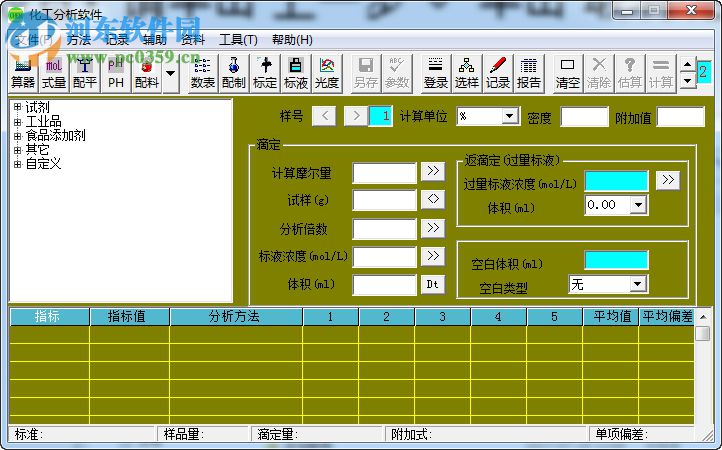Open the 式量 mol formula tool

pyautogui.click(x=54, y=73)
